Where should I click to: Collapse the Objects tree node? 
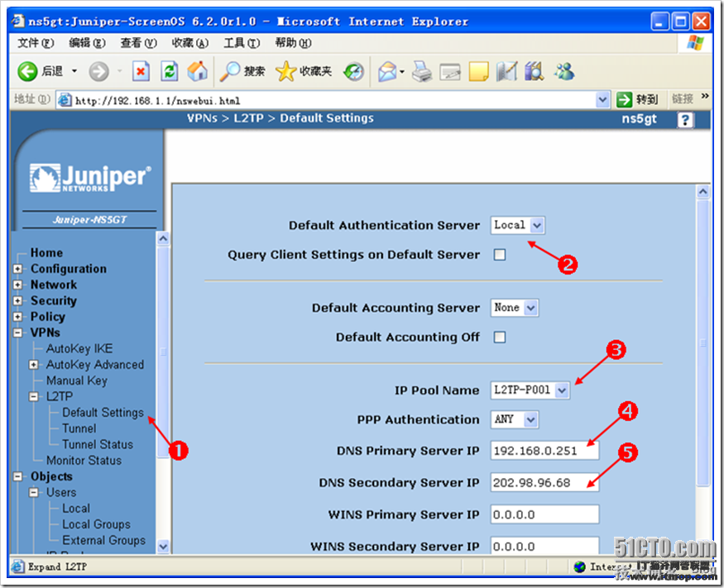[17, 477]
